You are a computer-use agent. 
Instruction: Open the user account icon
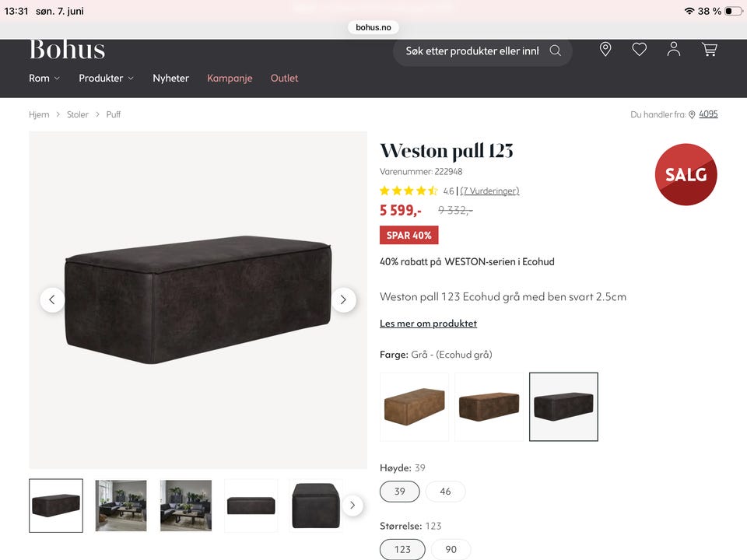pos(674,49)
